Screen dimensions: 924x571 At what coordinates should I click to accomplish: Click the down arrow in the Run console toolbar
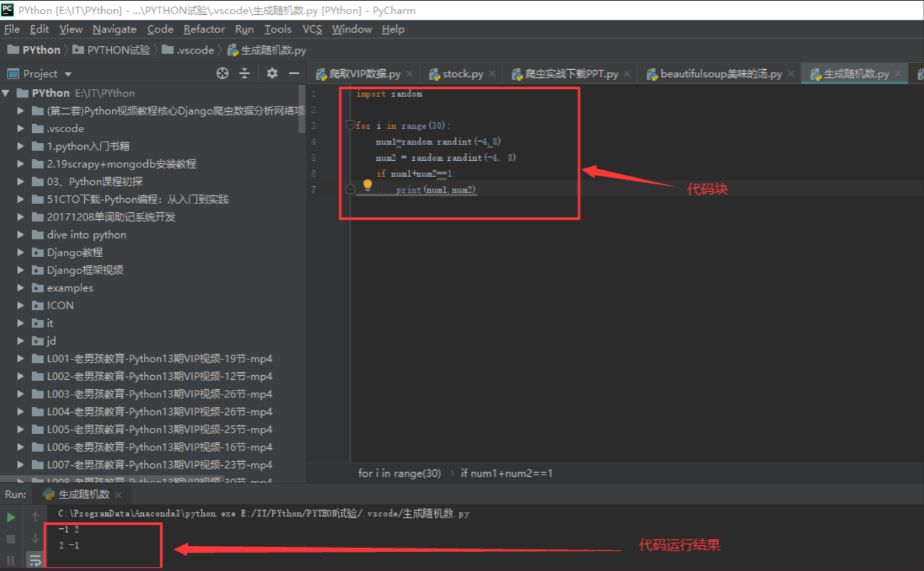tap(35, 538)
